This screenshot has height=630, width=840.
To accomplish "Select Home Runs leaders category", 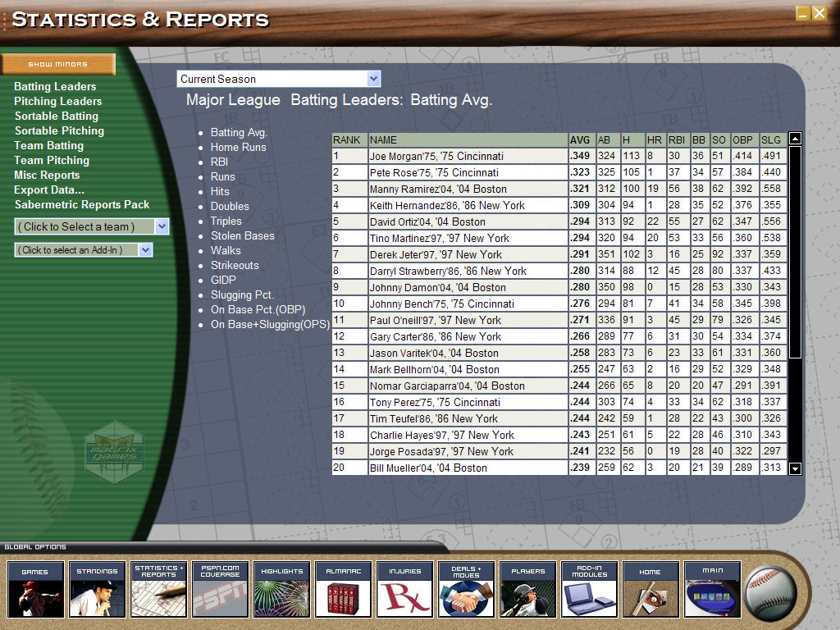I will coord(239,147).
